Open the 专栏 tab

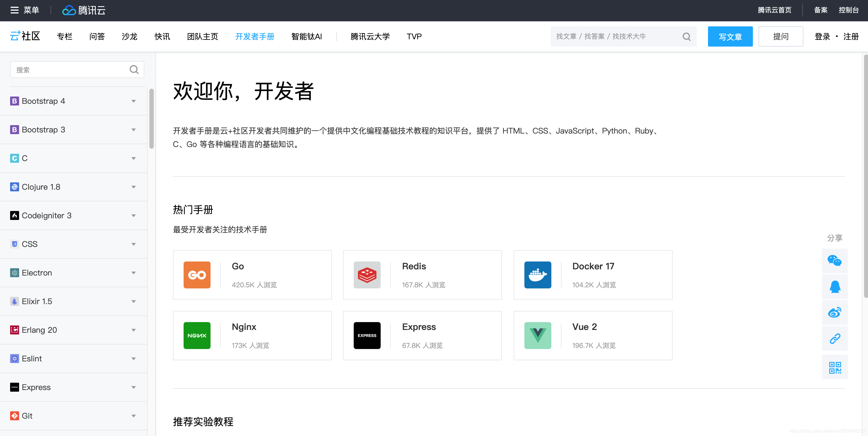[65, 36]
